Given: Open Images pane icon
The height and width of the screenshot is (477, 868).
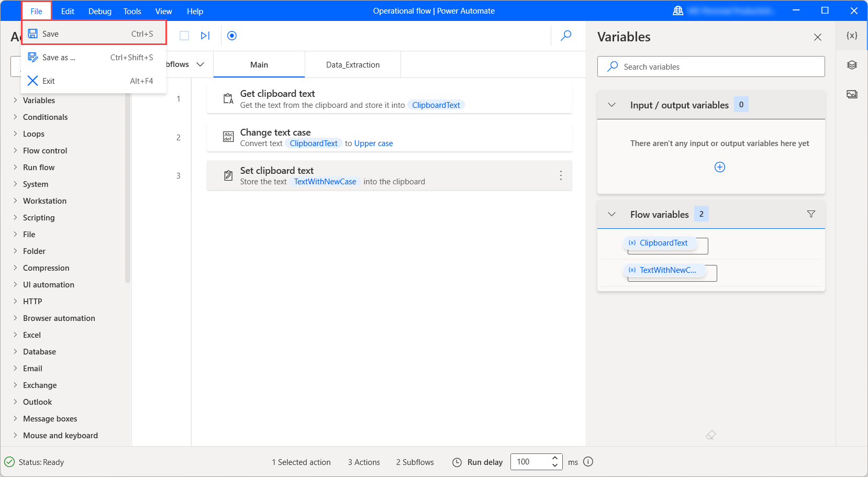Looking at the screenshot, I should point(852,94).
